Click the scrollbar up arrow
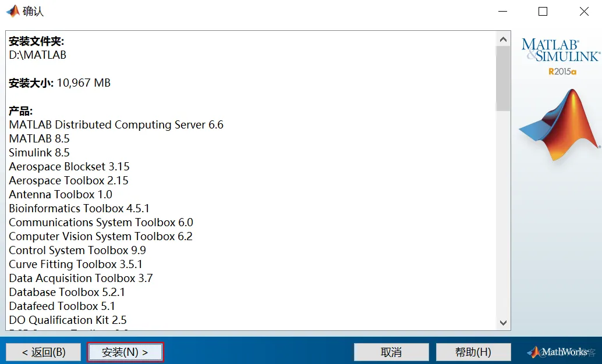The width and height of the screenshot is (602, 364). [504, 39]
